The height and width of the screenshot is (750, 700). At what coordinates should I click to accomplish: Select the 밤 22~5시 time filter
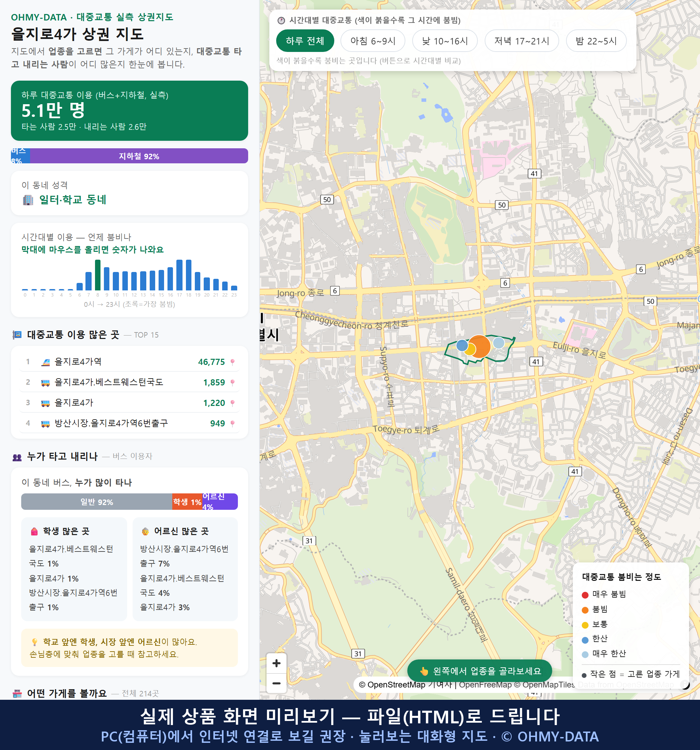pos(596,41)
